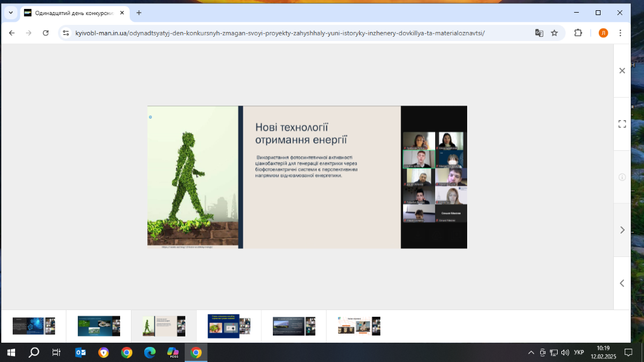The width and height of the screenshot is (644, 362).
Task: Select the first thumbnail in gallery strip
Action: tap(34, 326)
